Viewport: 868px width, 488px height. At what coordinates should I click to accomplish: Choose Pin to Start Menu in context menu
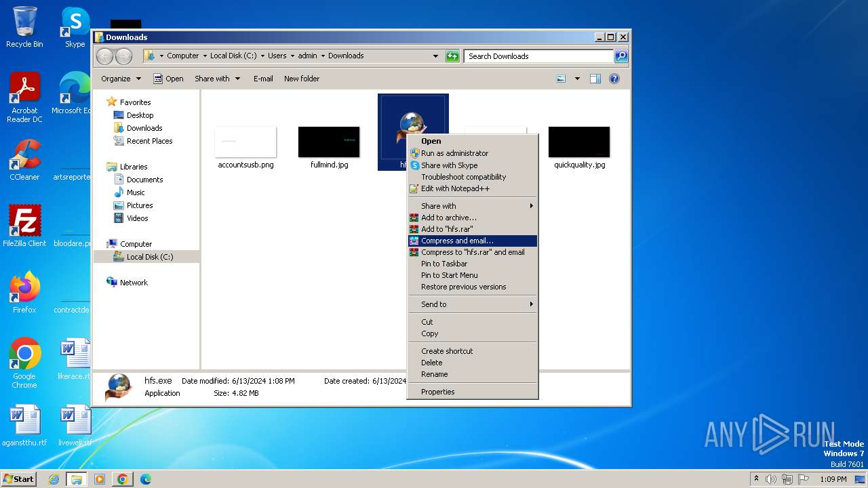coord(472,275)
